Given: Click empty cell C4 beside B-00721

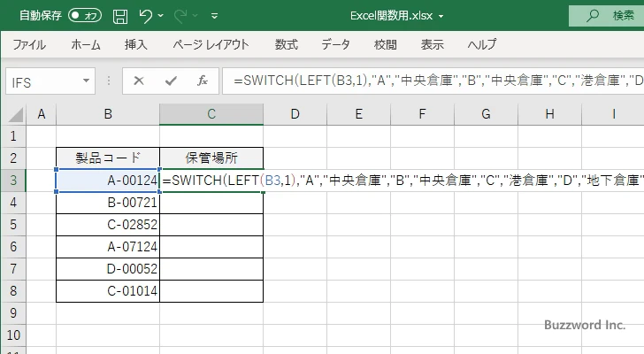Looking at the screenshot, I should coord(211,203).
